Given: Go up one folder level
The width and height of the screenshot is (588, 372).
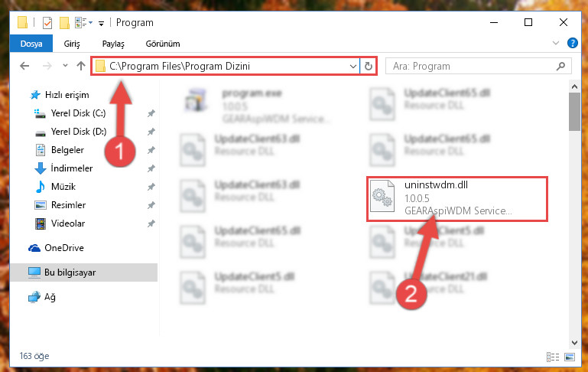Looking at the screenshot, I should click(x=81, y=66).
